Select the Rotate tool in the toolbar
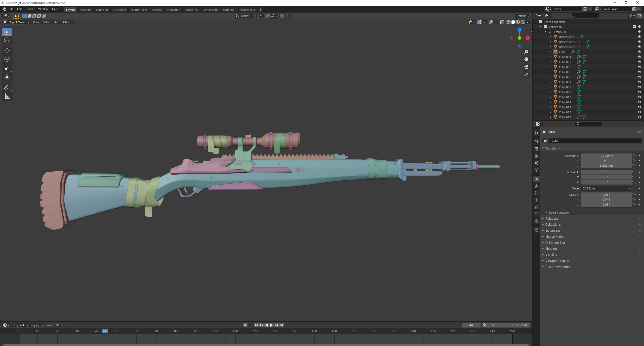 7,60
